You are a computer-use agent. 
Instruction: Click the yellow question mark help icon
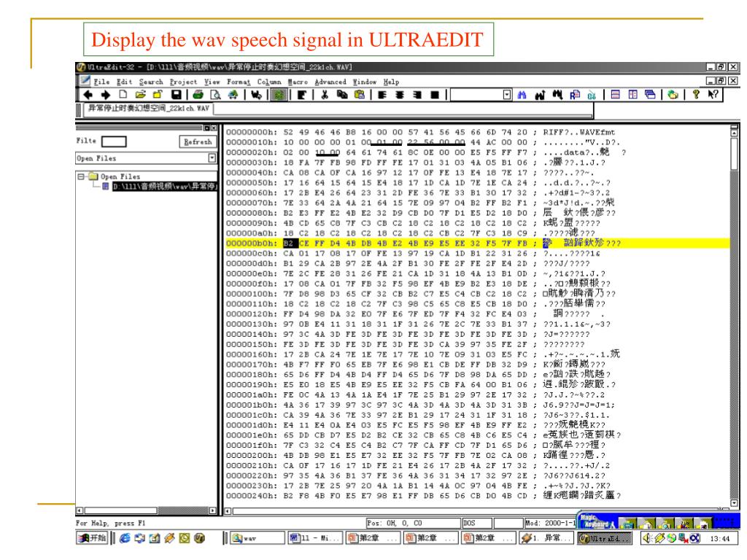pyautogui.click(x=696, y=95)
